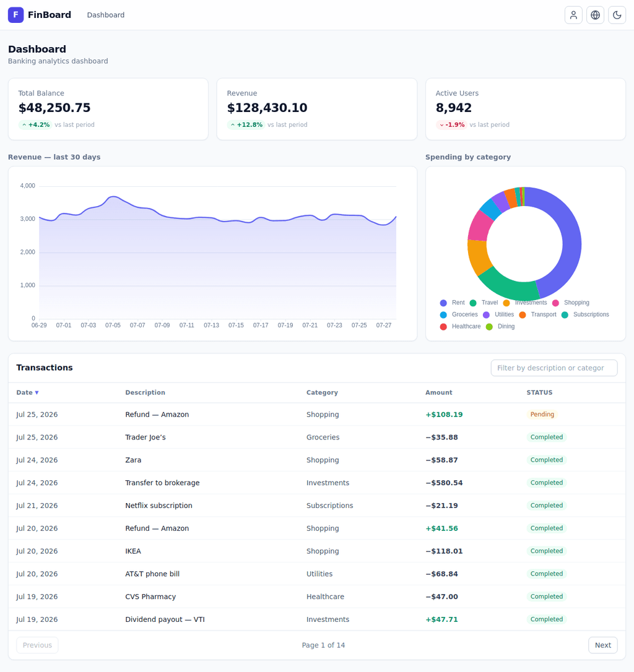Click the Subscriptions category cell

pyautogui.click(x=329, y=506)
